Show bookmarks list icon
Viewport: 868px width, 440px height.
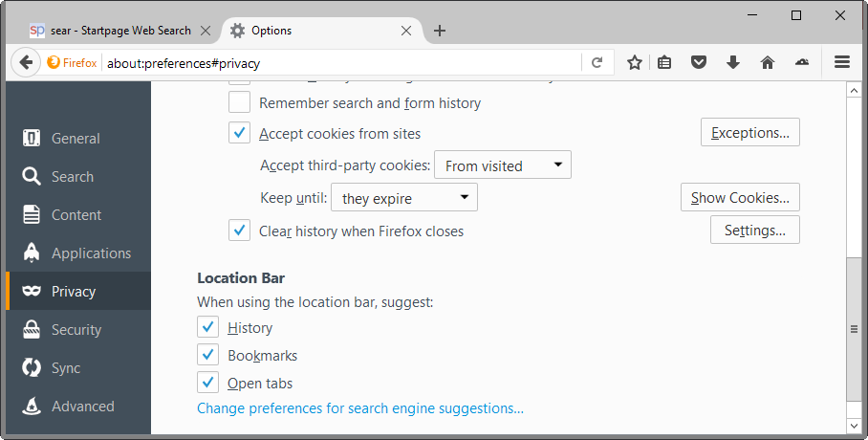tap(664, 62)
